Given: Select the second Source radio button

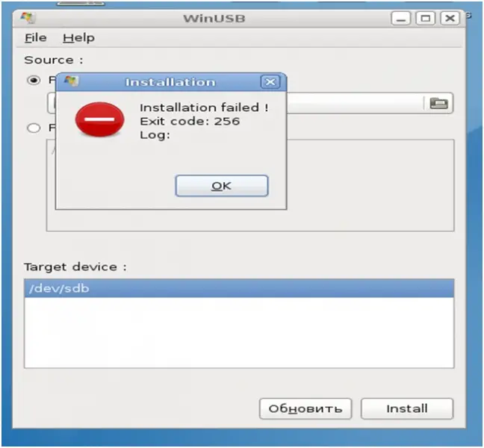Looking at the screenshot, I should point(34,128).
